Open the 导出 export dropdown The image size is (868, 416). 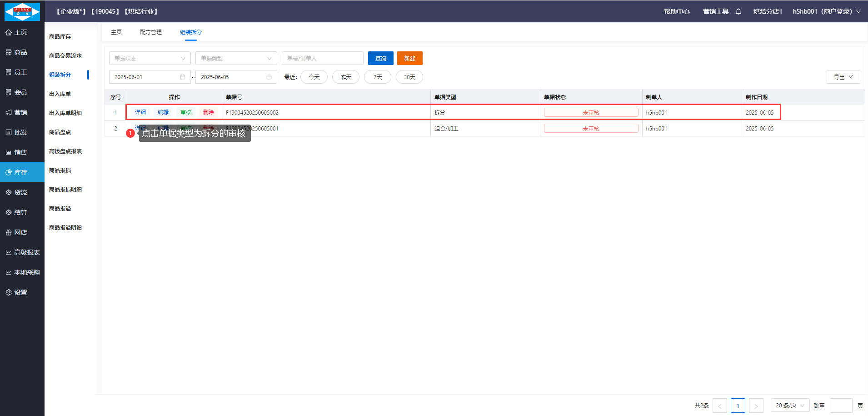(843, 77)
